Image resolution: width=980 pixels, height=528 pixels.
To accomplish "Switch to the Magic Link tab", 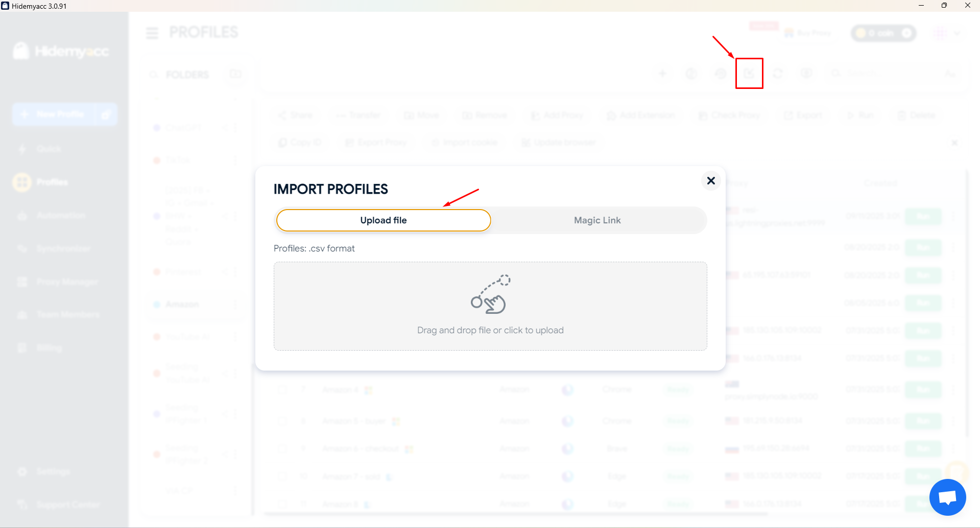I will (x=597, y=220).
